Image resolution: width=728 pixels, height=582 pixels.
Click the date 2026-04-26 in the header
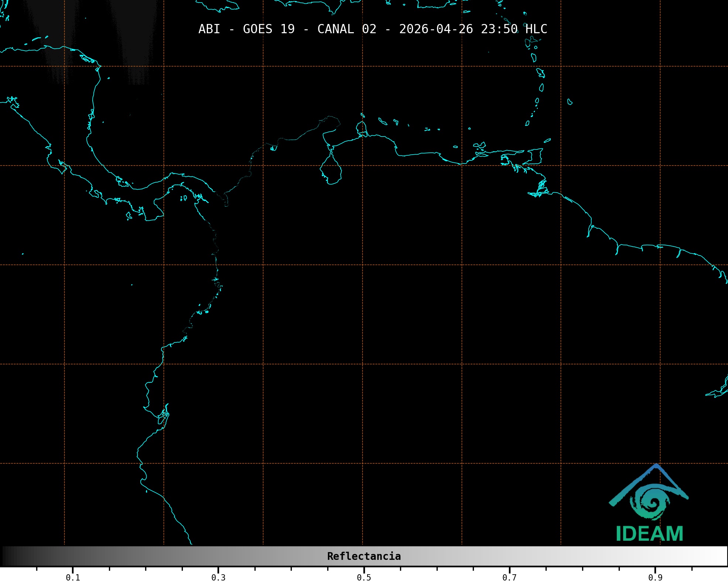(x=436, y=29)
